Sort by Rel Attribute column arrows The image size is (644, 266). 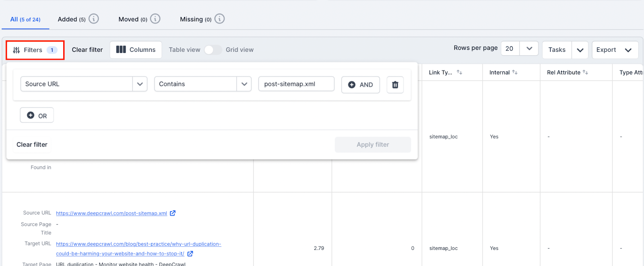coord(585,72)
